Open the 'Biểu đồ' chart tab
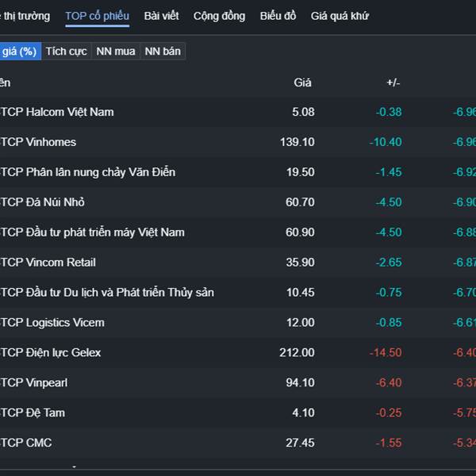This screenshot has height=476, width=476. (x=278, y=16)
